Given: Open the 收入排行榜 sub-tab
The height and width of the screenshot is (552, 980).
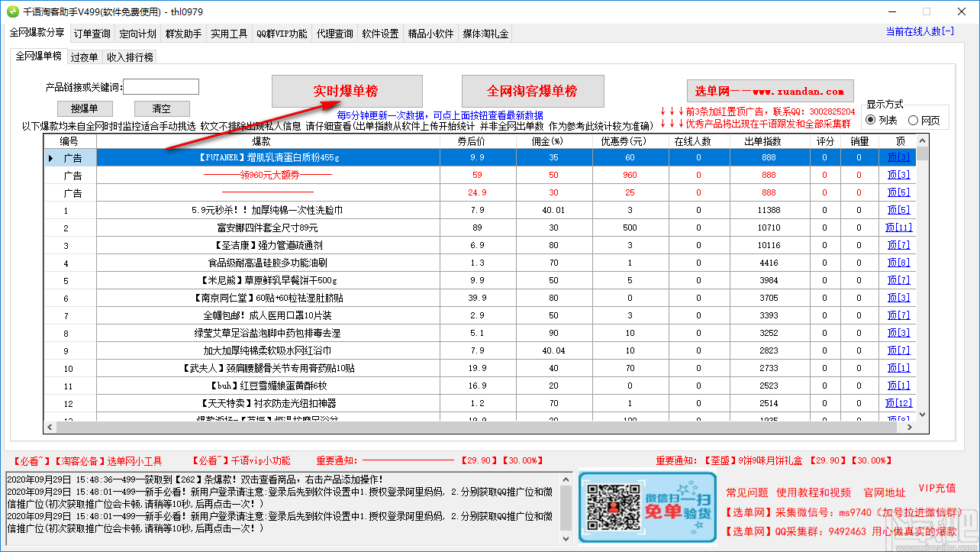Looking at the screenshot, I should 130,57.
